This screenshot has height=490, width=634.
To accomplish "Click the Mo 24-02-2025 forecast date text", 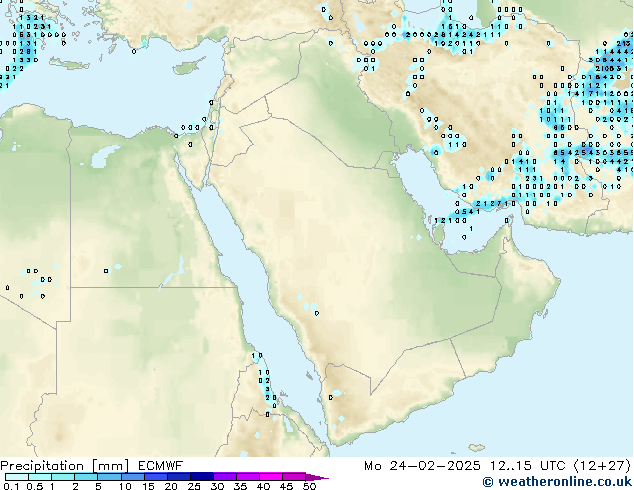I will tap(420, 465).
